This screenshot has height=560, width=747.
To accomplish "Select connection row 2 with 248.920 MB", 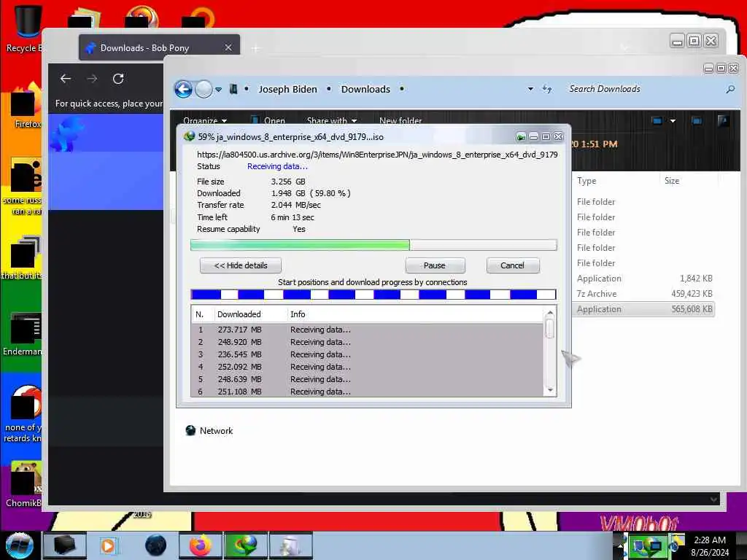I will [x=367, y=342].
